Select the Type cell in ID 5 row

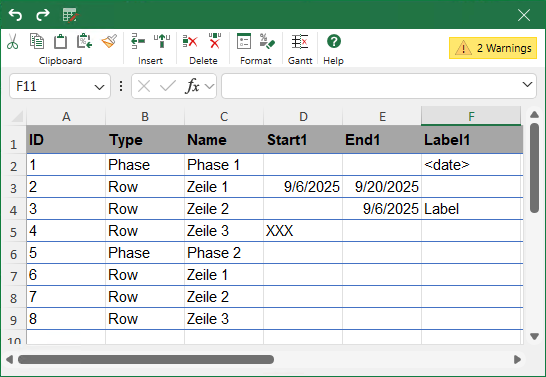[x=145, y=253]
